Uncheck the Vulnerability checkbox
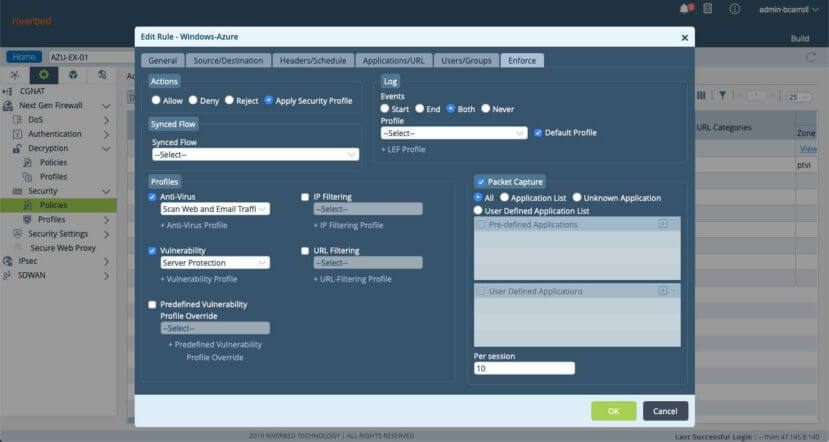This screenshot has width=829, height=442. click(x=152, y=251)
